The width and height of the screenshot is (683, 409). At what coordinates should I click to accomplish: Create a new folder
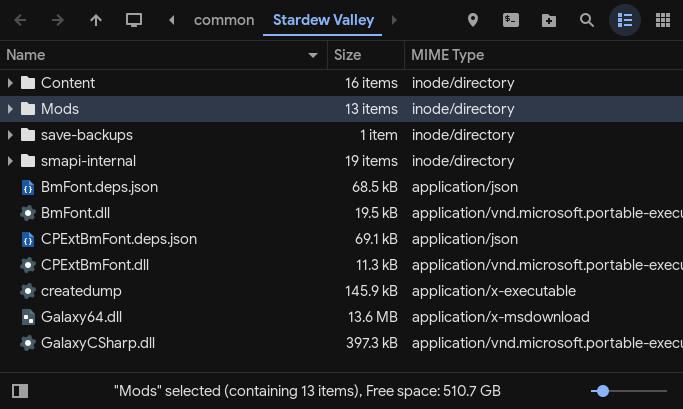click(549, 20)
